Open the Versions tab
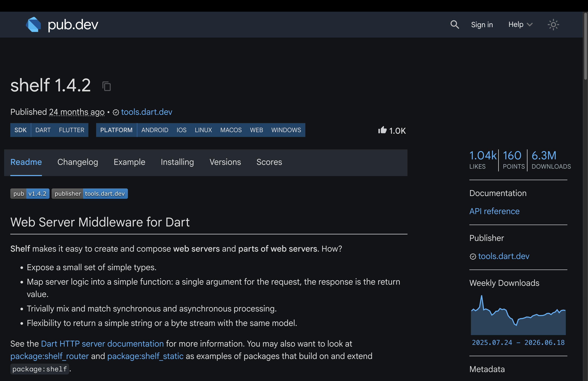Screen dimensions: 588x381 pos(225,162)
